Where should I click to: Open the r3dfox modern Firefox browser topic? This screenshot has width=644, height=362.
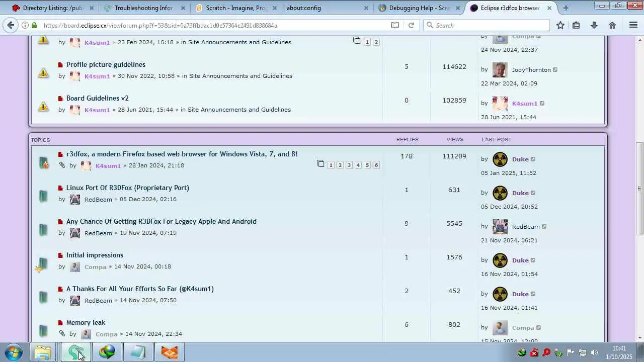coord(182,154)
